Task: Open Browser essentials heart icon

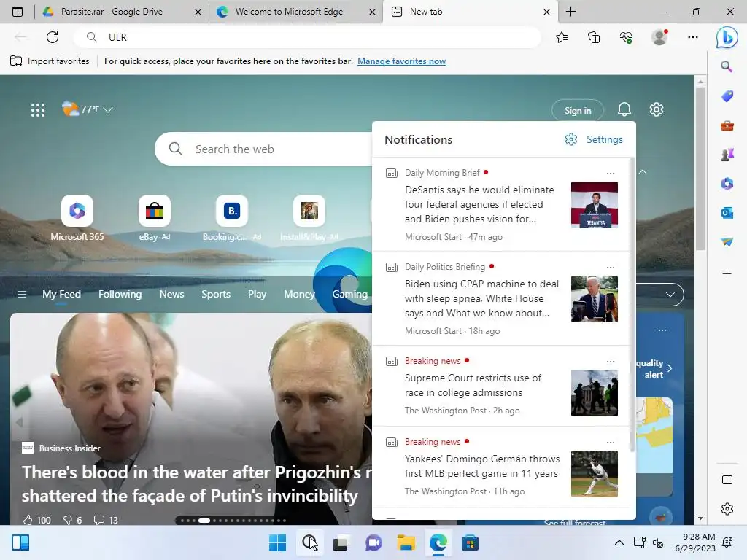Action: 626,37
